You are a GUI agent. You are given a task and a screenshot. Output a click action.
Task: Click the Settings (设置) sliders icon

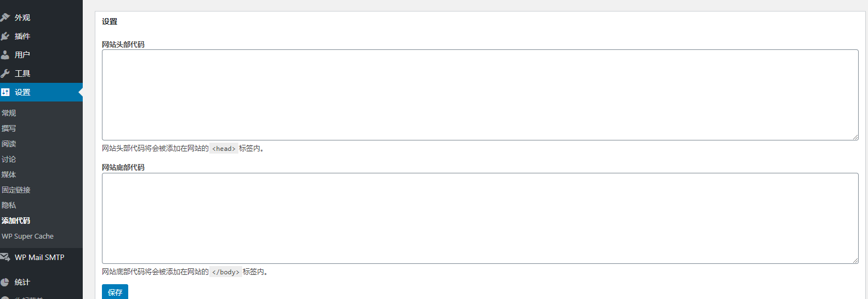click(5, 92)
